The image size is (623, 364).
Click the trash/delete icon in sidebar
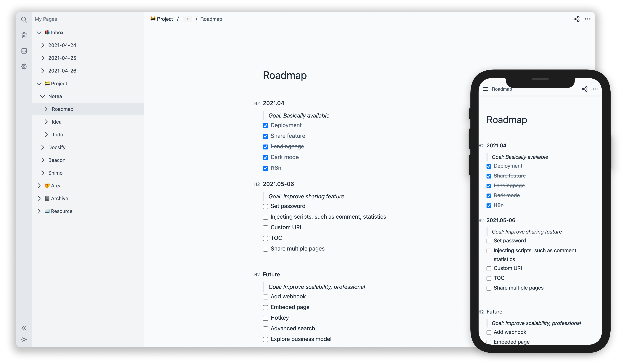pos(23,35)
